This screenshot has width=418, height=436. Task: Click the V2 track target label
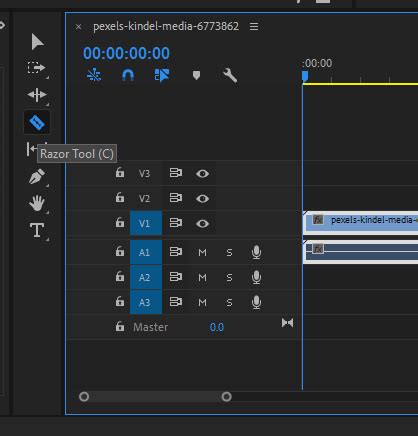point(144,199)
